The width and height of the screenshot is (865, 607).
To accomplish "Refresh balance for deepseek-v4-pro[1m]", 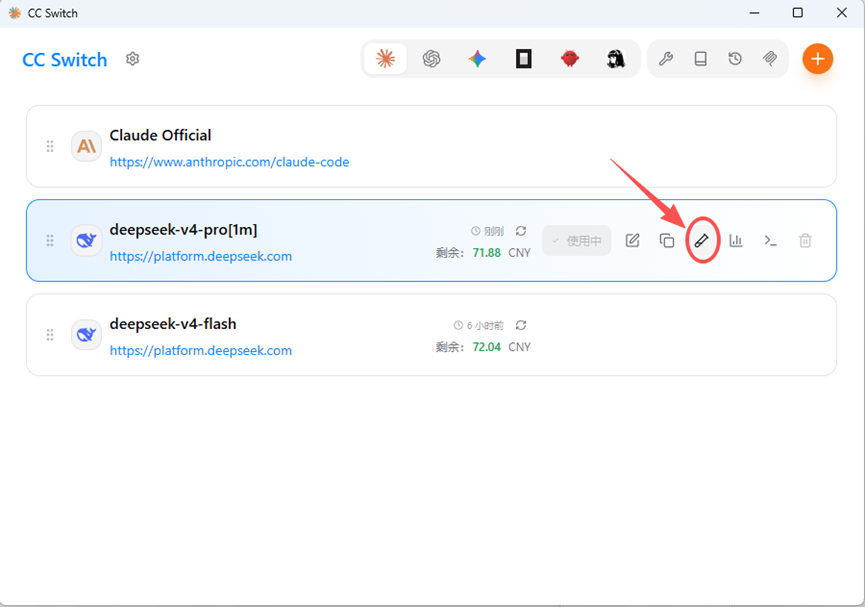I will (x=521, y=231).
